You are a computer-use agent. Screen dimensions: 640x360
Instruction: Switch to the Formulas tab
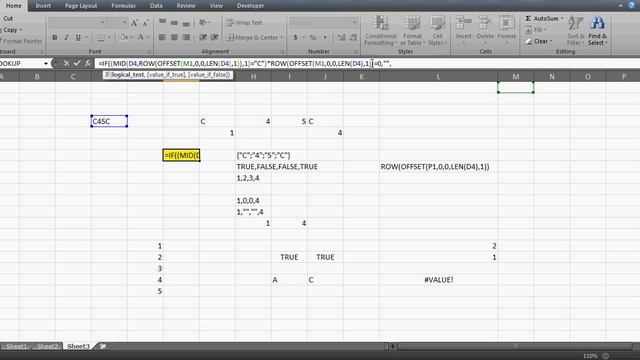click(x=123, y=6)
